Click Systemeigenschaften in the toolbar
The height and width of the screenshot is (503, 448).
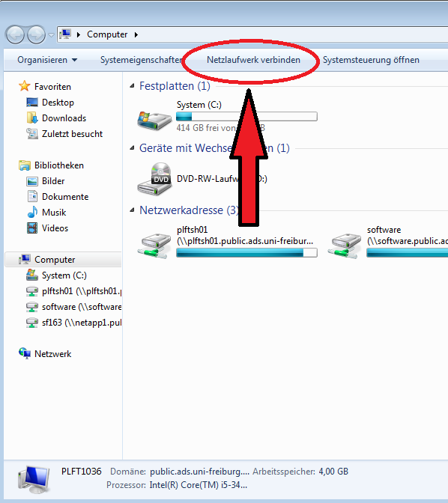coord(142,60)
